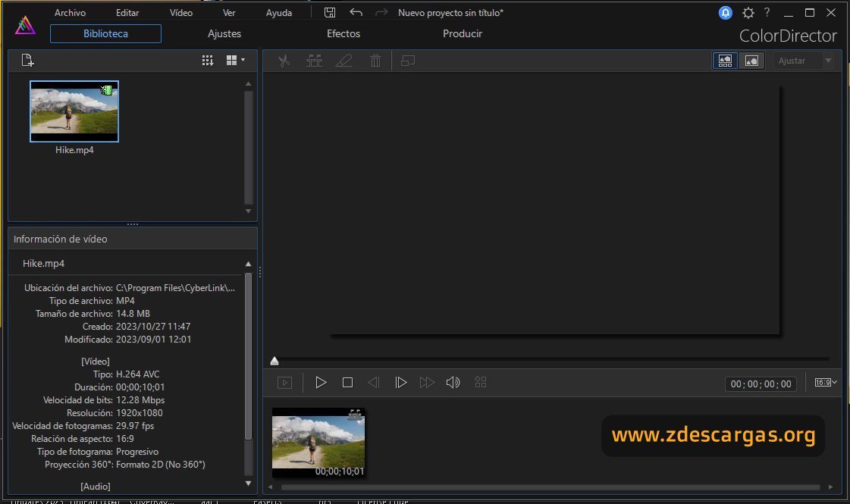Step to previous frame
Screen dimensions: 850x504
(x=374, y=383)
